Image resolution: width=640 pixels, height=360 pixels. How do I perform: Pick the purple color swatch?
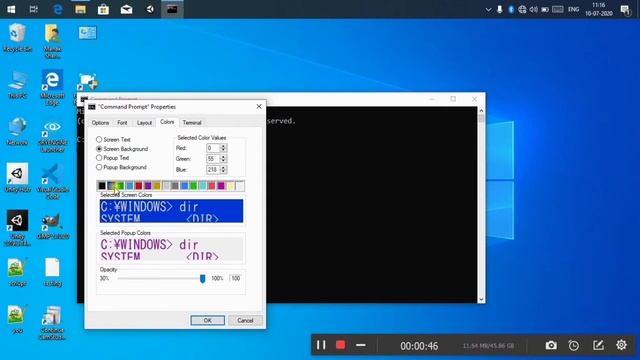coord(148,186)
